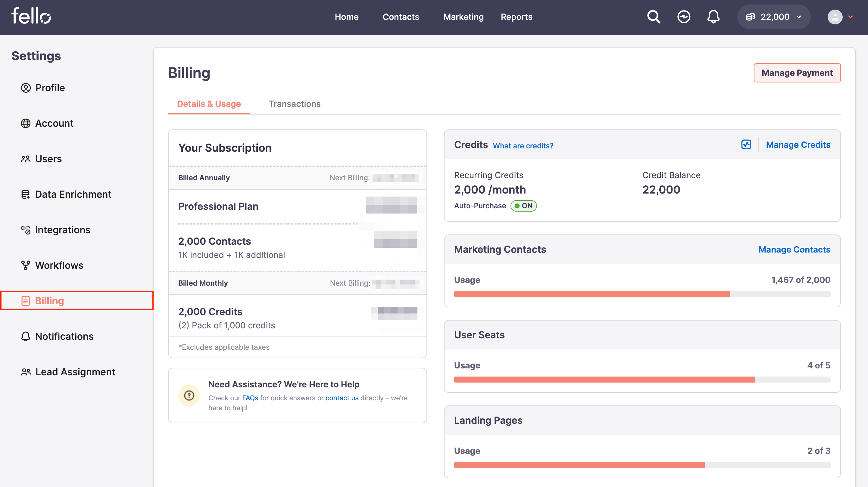Go to Profile settings

point(50,88)
